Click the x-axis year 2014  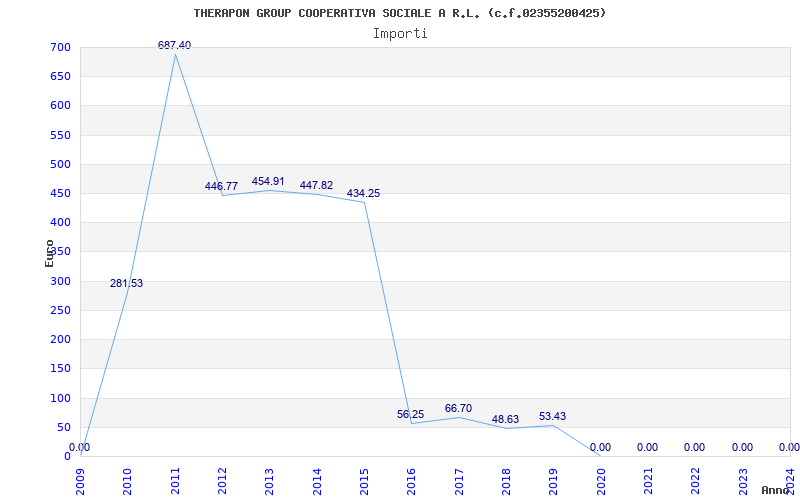point(317,482)
